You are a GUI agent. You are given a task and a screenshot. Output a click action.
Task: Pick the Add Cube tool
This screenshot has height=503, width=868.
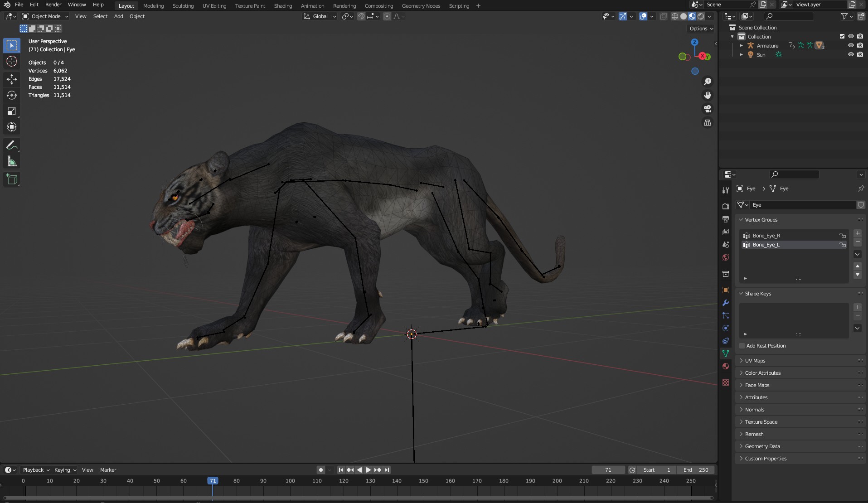[12, 179]
